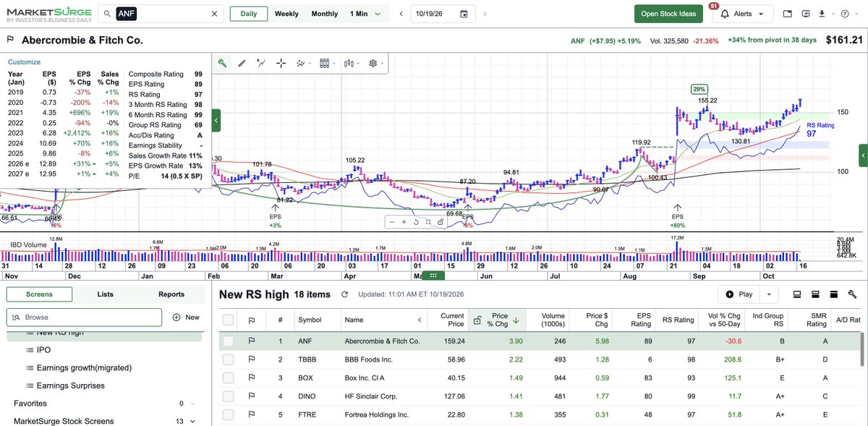
Task: Click the zoom-out minus in chart mini-toolbar
Action: pos(392,222)
